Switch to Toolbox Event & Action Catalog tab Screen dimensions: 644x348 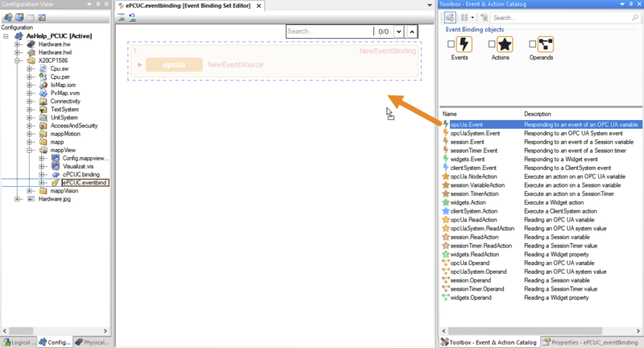[x=489, y=342]
